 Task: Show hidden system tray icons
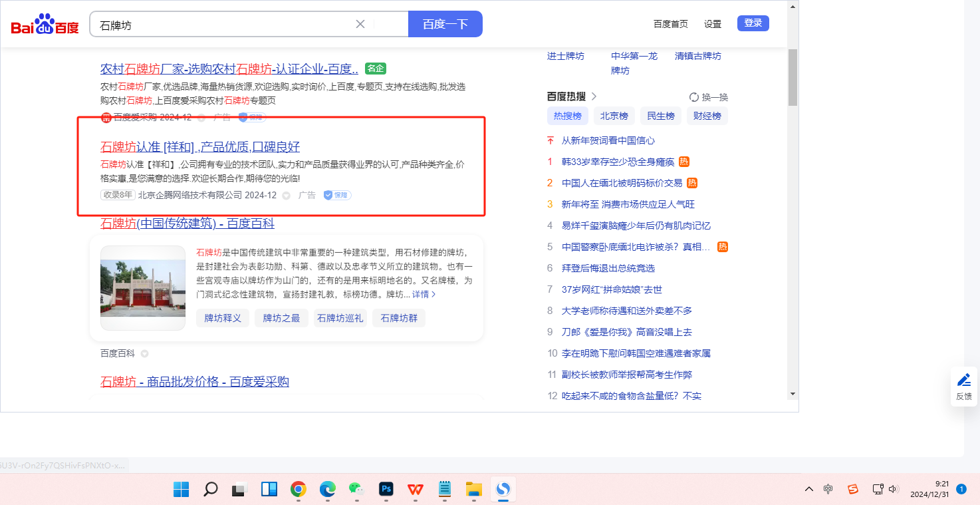click(808, 490)
